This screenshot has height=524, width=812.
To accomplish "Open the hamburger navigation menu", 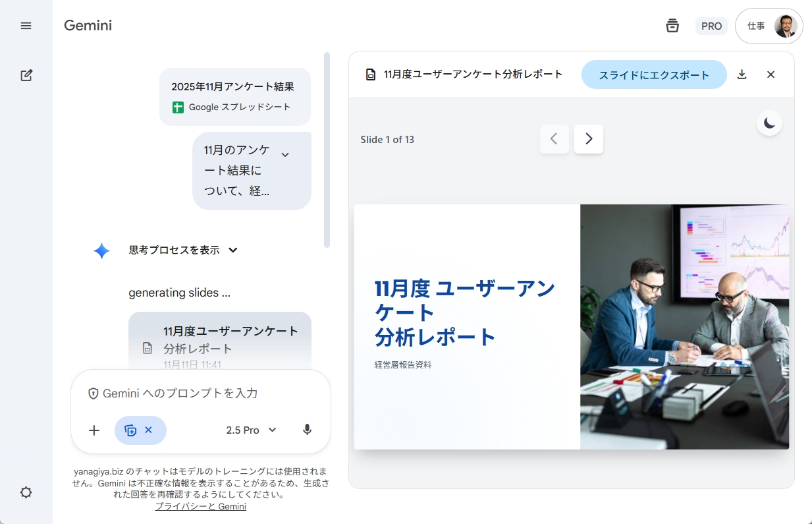I will (x=26, y=26).
